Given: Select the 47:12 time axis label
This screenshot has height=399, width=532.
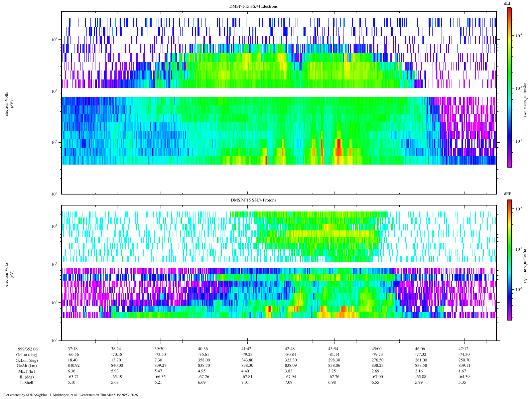Looking at the screenshot, I should [x=464, y=349].
